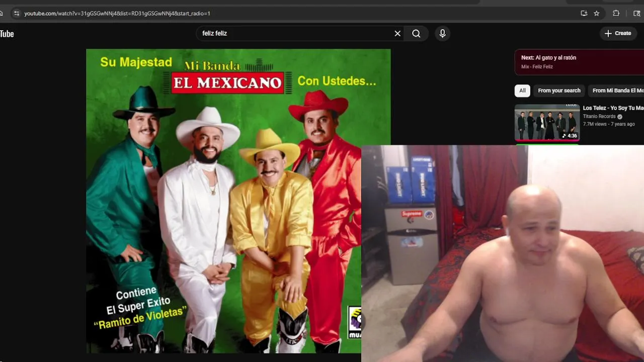Bookmark this page with the star icon

[597, 14]
